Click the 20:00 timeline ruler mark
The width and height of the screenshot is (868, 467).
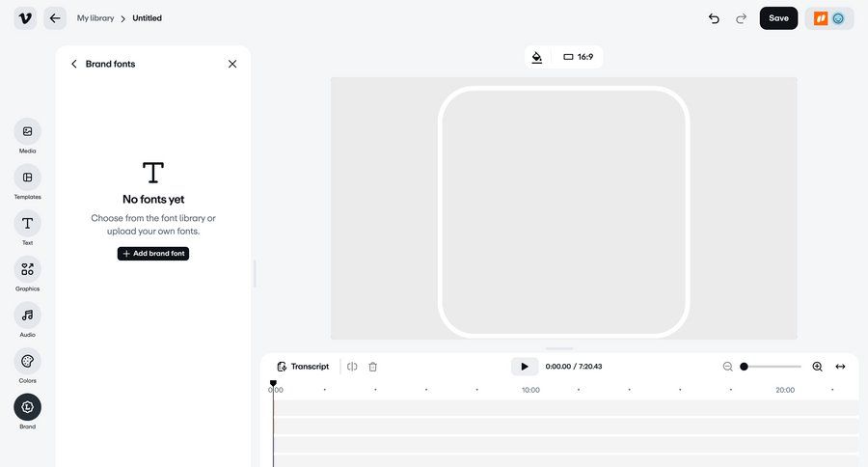pyautogui.click(x=785, y=390)
